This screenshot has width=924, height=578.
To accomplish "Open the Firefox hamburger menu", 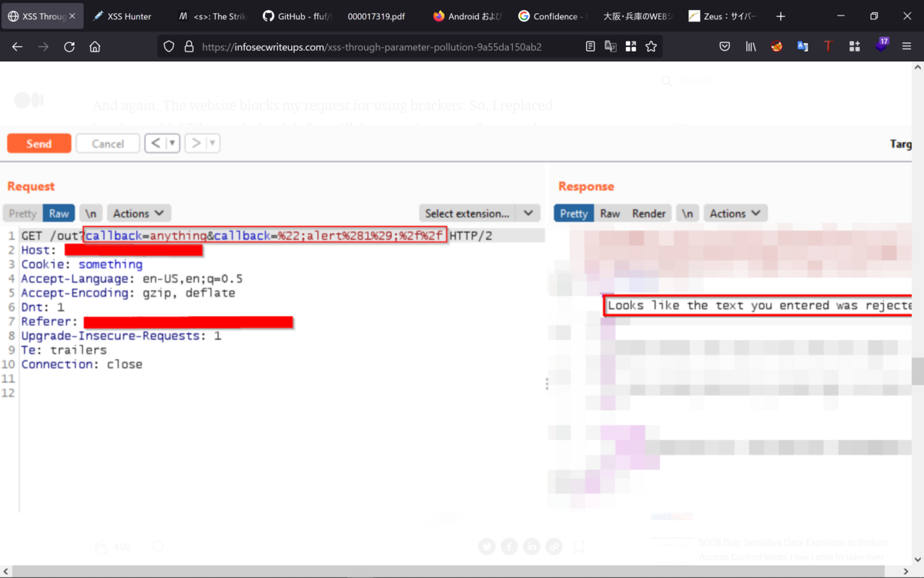I will [x=906, y=46].
